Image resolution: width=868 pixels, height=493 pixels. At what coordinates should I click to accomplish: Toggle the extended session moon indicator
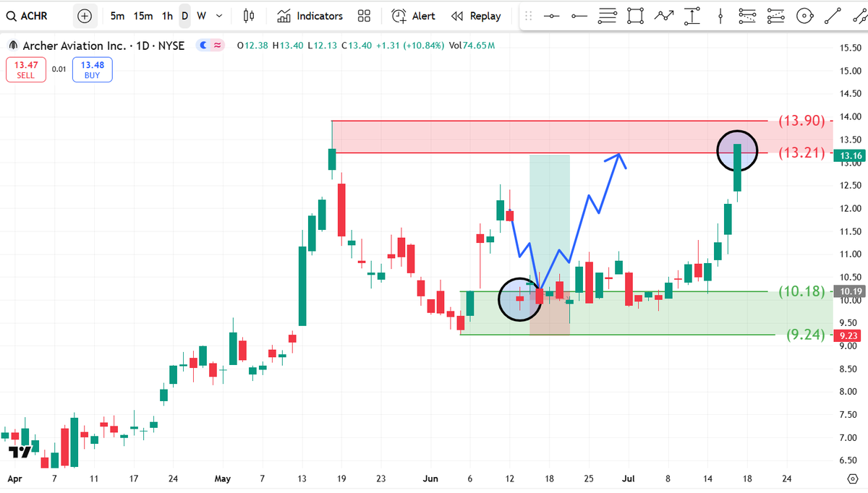point(203,46)
